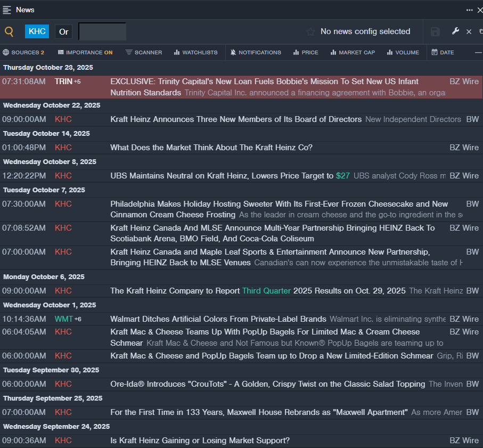Open the Watchlists filter dropdown
Image resolution: width=483 pixels, height=448 pixels.
[195, 52]
